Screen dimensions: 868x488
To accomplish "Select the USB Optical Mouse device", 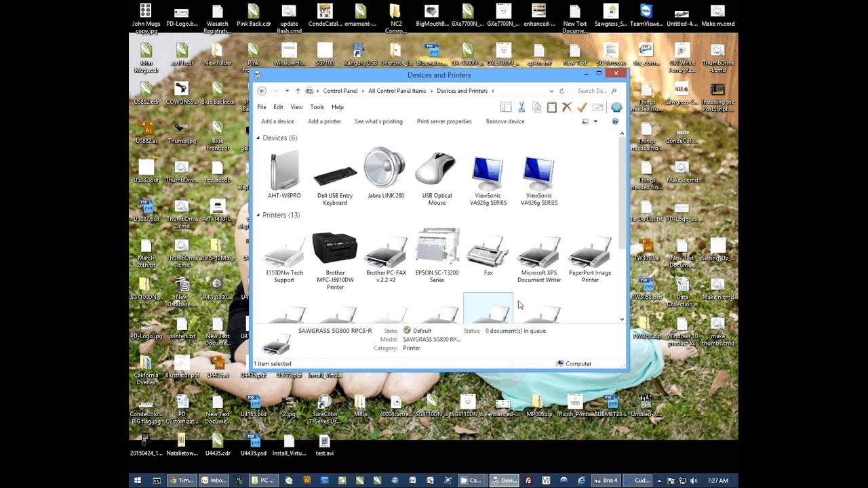I will point(437,180).
